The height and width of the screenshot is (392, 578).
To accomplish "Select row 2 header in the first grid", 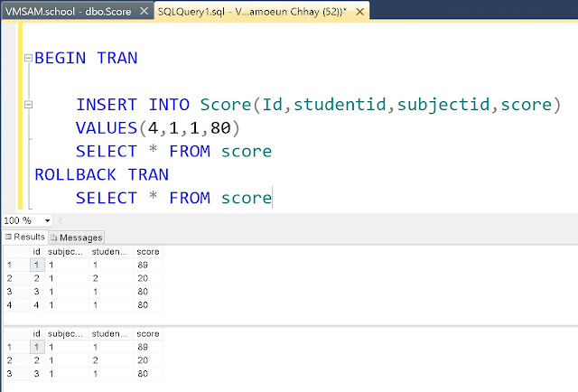I will pos(16,278).
